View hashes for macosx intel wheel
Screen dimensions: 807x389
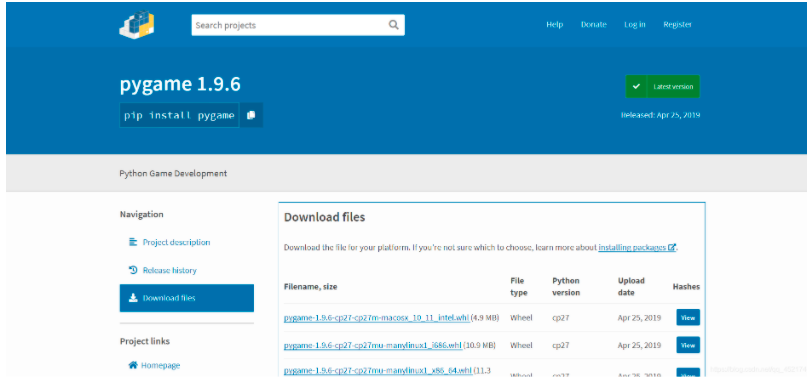(x=688, y=317)
